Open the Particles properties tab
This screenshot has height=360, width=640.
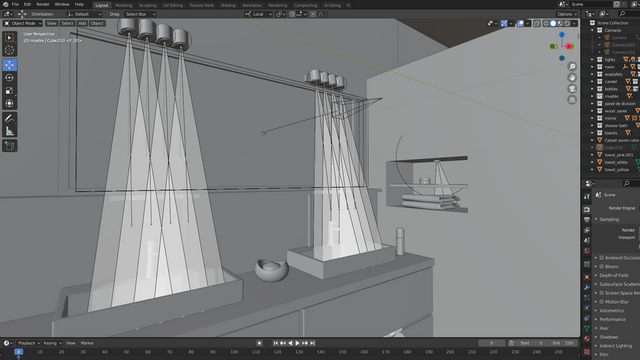click(587, 298)
